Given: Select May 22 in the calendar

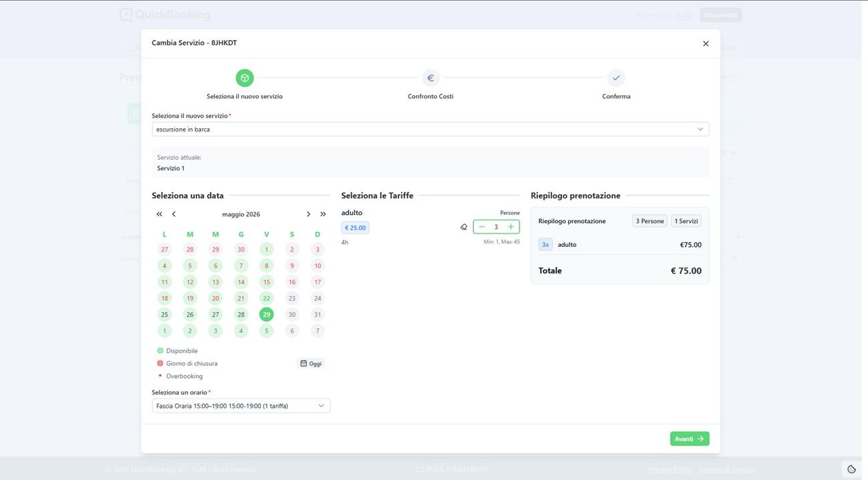Looking at the screenshot, I should 266,298.
